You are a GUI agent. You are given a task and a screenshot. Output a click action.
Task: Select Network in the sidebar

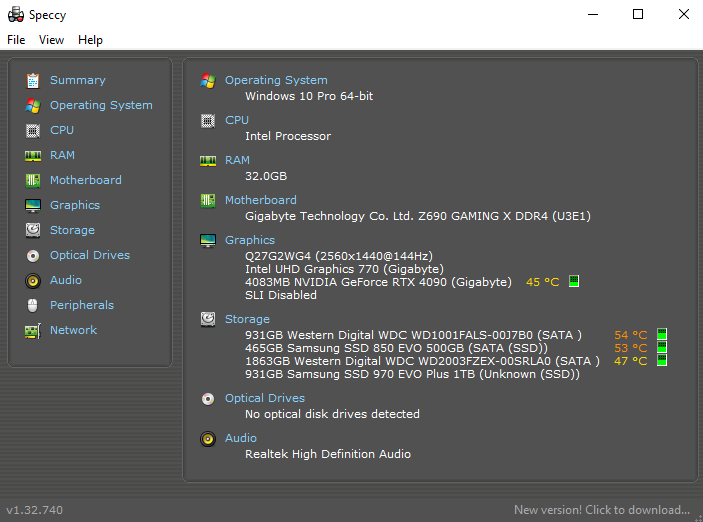click(x=74, y=331)
